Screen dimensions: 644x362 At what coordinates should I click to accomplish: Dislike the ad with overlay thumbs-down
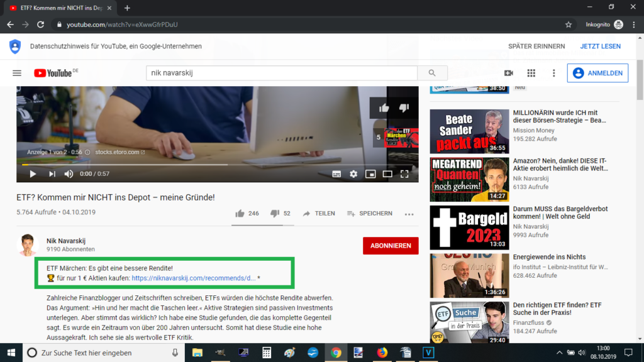click(x=404, y=108)
